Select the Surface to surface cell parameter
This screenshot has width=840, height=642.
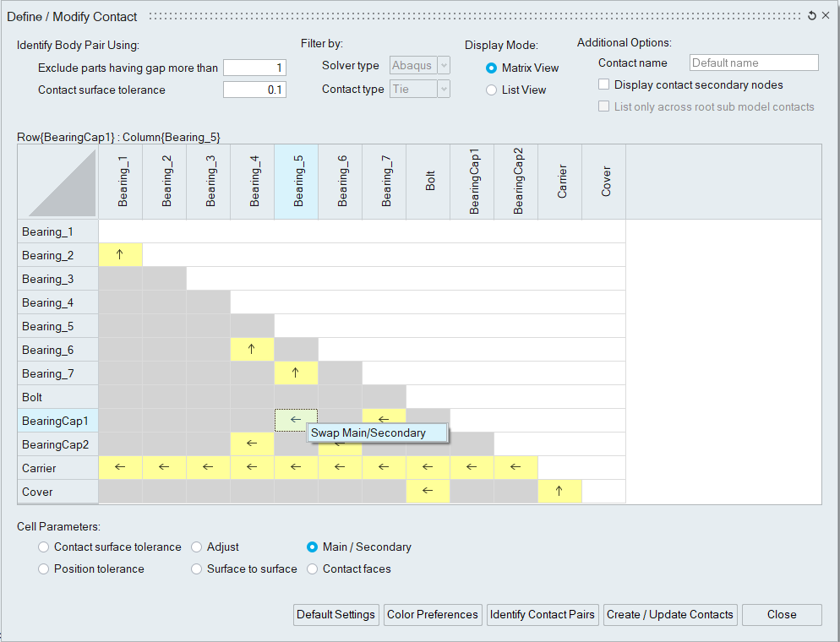[x=197, y=569]
